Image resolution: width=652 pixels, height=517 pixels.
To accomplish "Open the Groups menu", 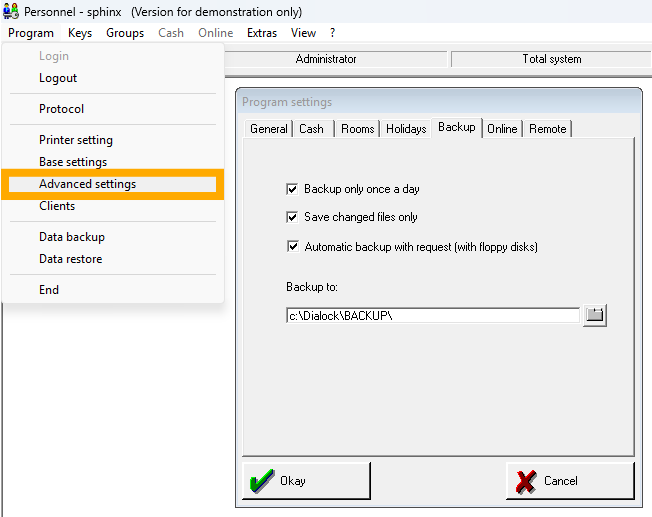I will pos(125,33).
